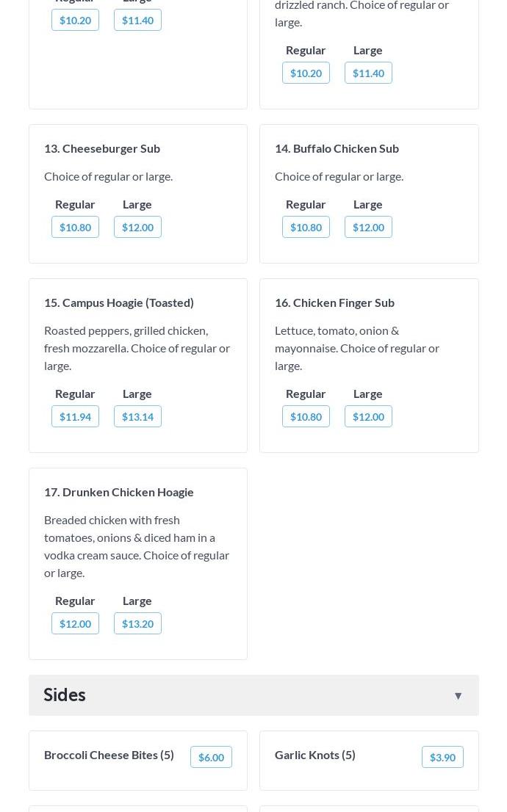This screenshot has width=507, height=812.
Task: Select Cheeseburger Sub regular $10.80 price
Action: coord(75,227)
